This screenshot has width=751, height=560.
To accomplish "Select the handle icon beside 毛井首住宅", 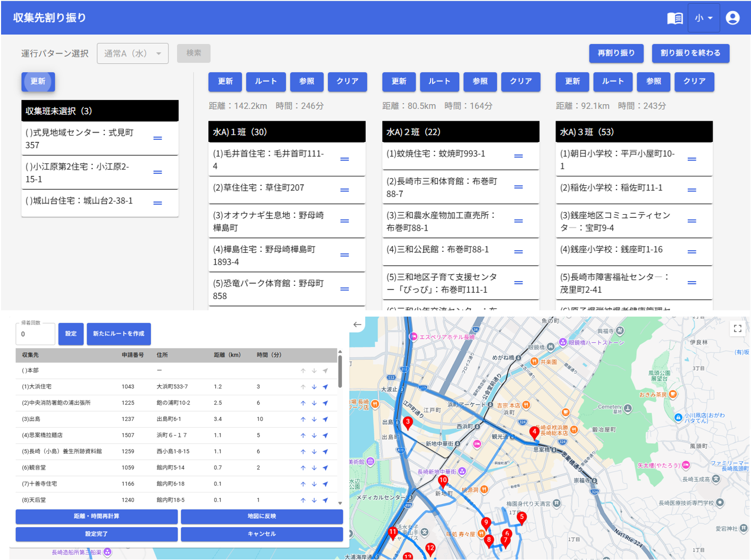I will 345,159.
